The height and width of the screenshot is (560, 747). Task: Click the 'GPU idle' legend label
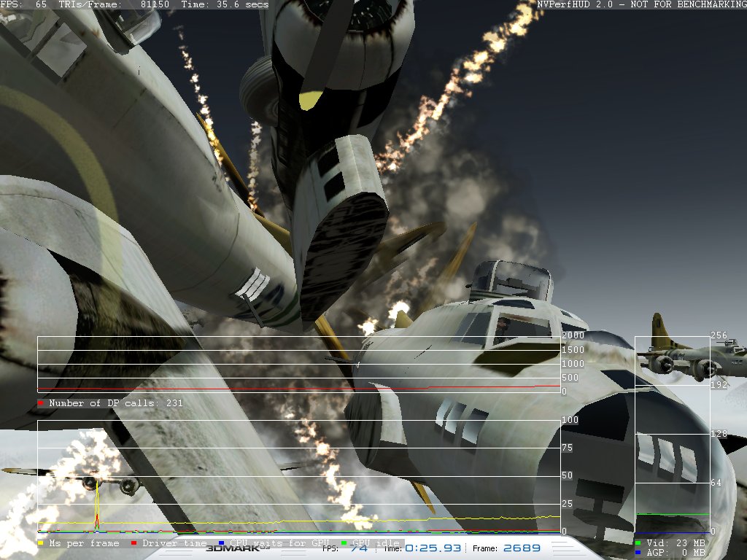[x=376, y=542]
